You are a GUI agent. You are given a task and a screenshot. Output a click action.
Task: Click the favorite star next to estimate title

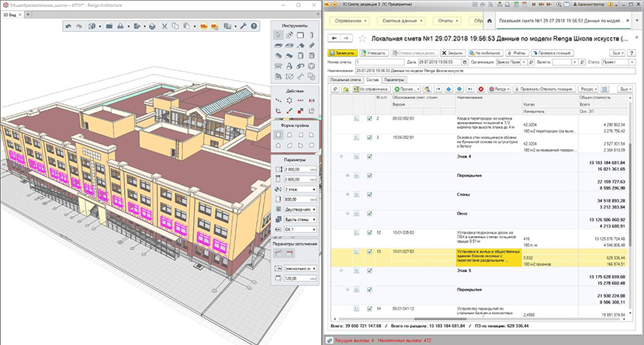tap(362, 38)
